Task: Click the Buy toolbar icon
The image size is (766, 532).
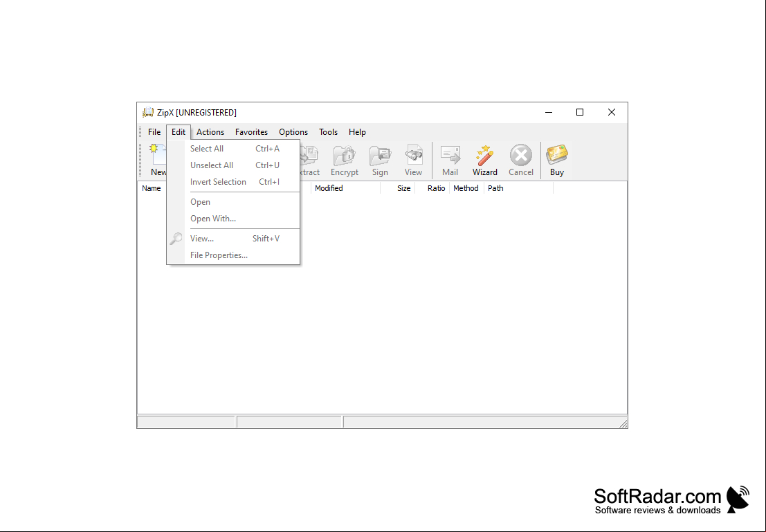Action: (x=557, y=160)
